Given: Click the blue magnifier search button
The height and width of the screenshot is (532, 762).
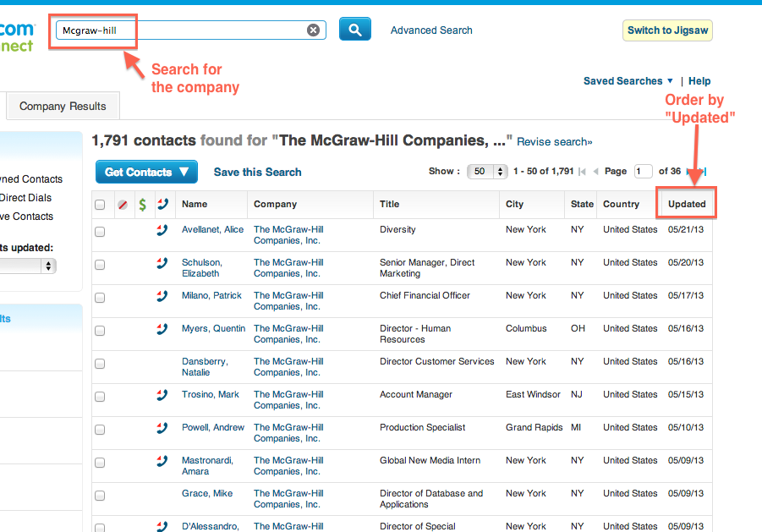Looking at the screenshot, I should tap(354, 29).
